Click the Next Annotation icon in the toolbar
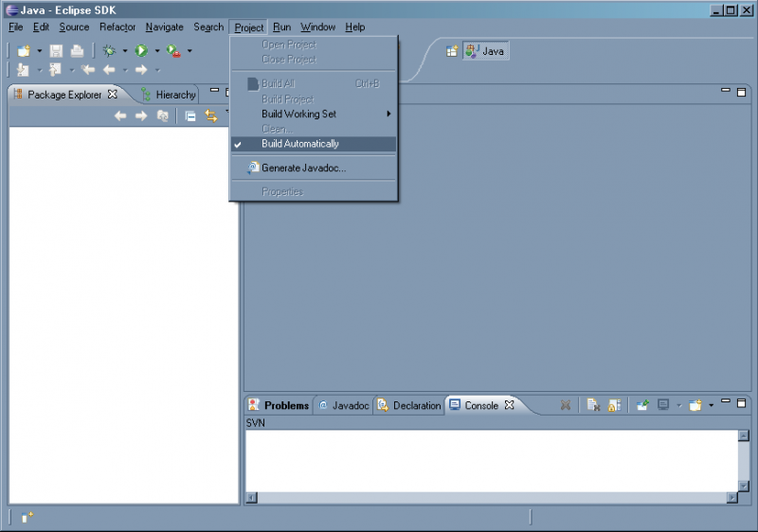Image resolution: width=758 pixels, height=532 pixels. (x=23, y=70)
